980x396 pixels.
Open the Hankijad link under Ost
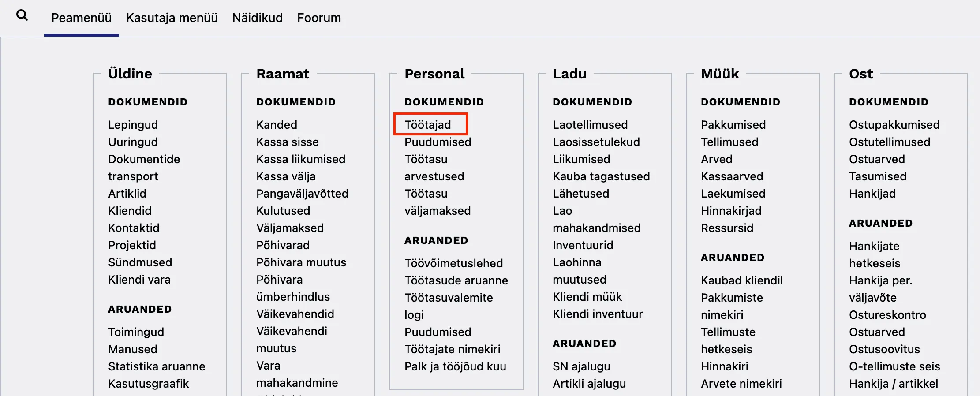point(872,194)
